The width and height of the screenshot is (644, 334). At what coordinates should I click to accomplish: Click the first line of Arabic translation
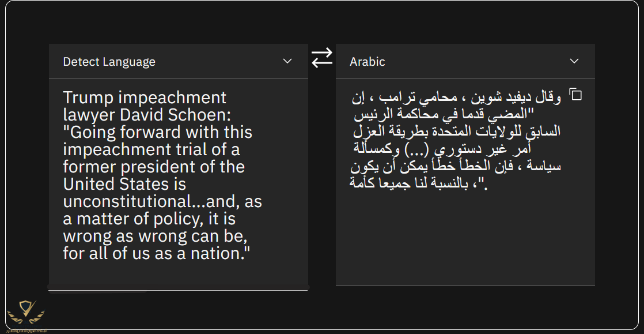456,98
